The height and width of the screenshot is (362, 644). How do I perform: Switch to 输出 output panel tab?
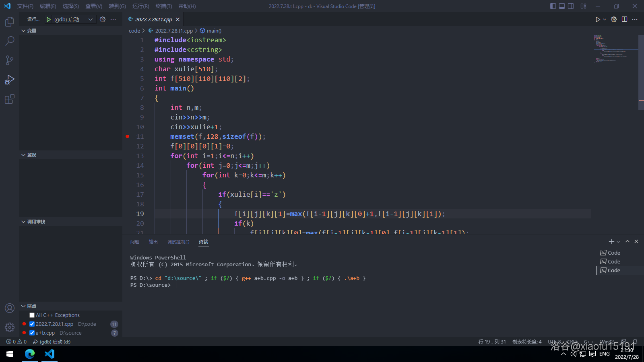tap(153, 242)
